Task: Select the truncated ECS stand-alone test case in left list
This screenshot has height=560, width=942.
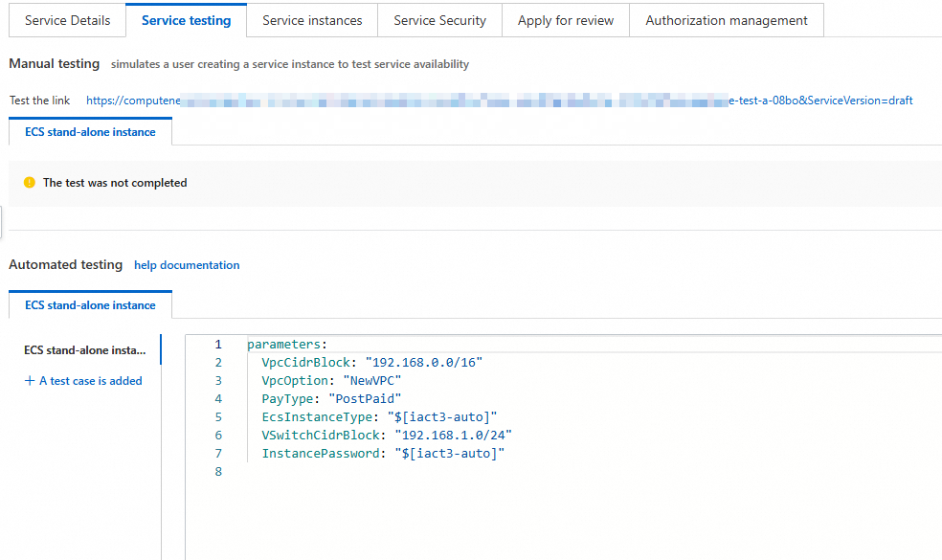Action: click(x=85, y=350)
